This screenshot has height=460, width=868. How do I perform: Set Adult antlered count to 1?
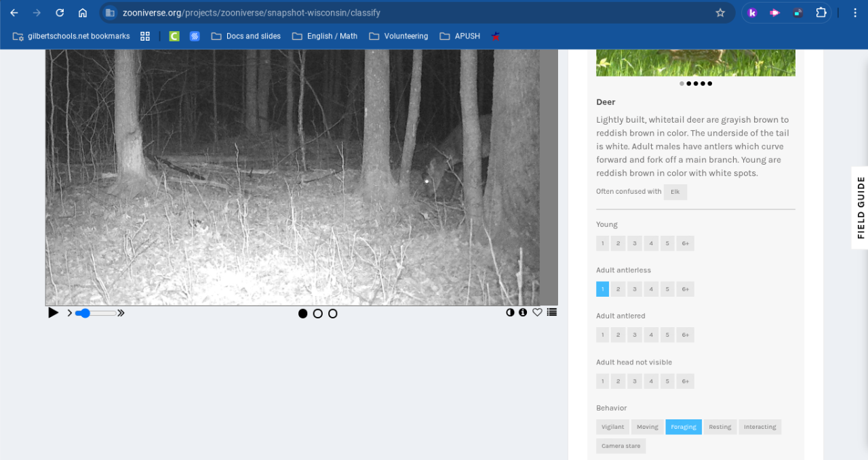[x=603, y=335]
